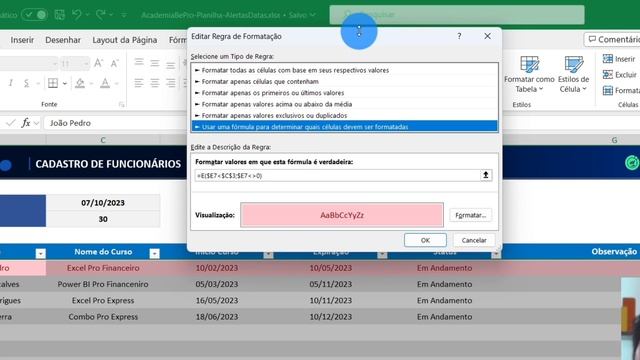The height and width of the screenshot is (360, 640).
Task: Open Formatar como Tabela gallery
Action: 529,75
